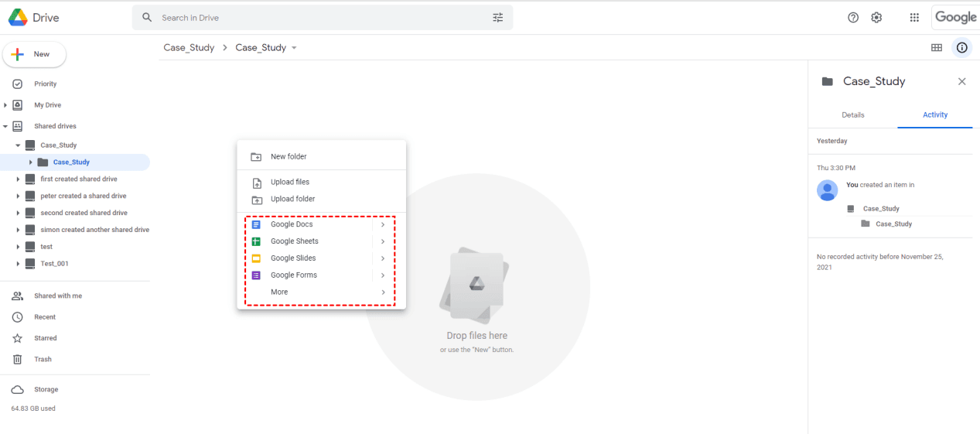980x434 pixels.
Task: Click the New button
Action: (35, 55)
